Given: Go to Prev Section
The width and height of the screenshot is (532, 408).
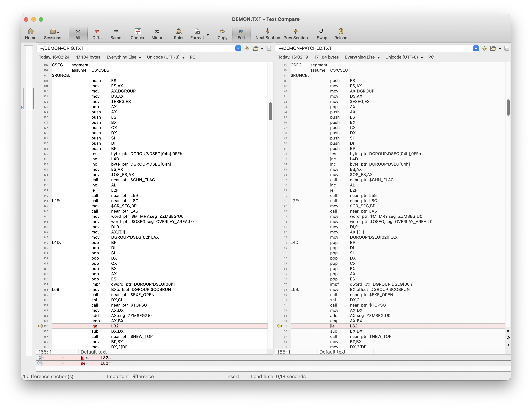Looking at the screenshot, I should tap(295, 34).
